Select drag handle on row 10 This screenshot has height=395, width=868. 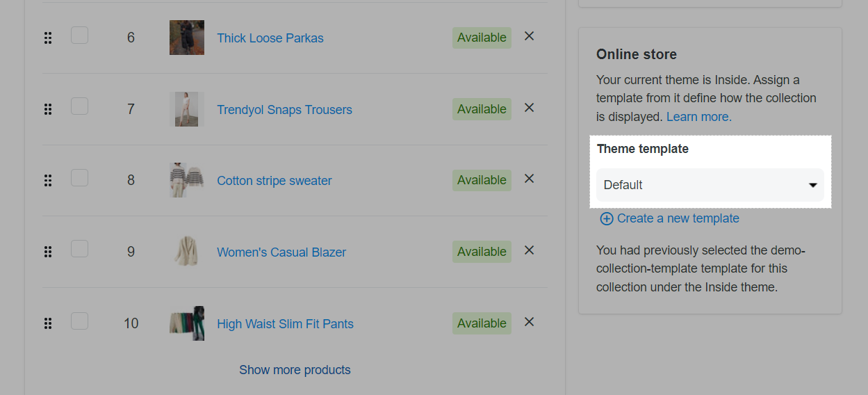coord(48,323)
